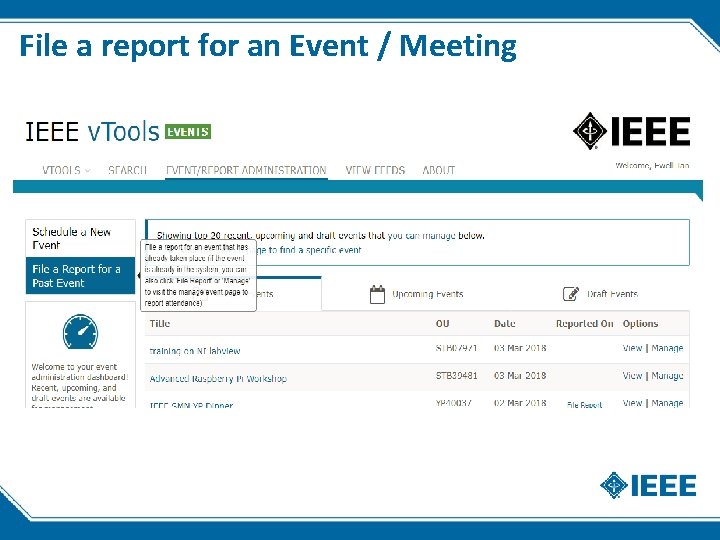
Task: Open the vTools dropdown menu
Action: (x=66, y=170)
